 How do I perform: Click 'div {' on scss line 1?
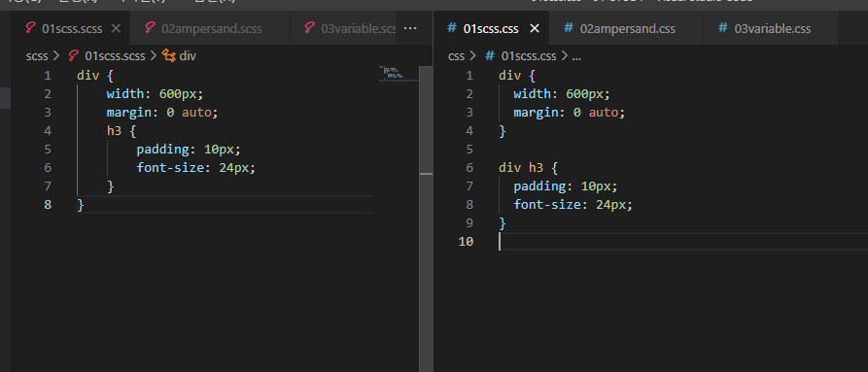(95, 75)
